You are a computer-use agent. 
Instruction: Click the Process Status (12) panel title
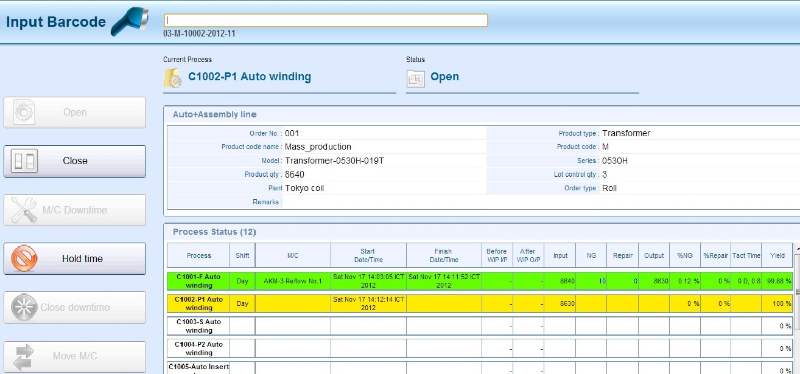click(214, 232)
